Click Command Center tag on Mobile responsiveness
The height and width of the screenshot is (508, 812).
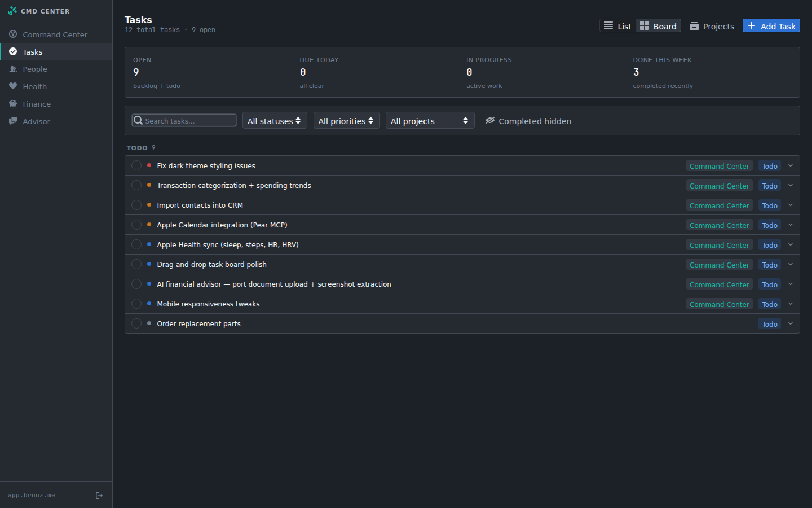click(720, 304)
